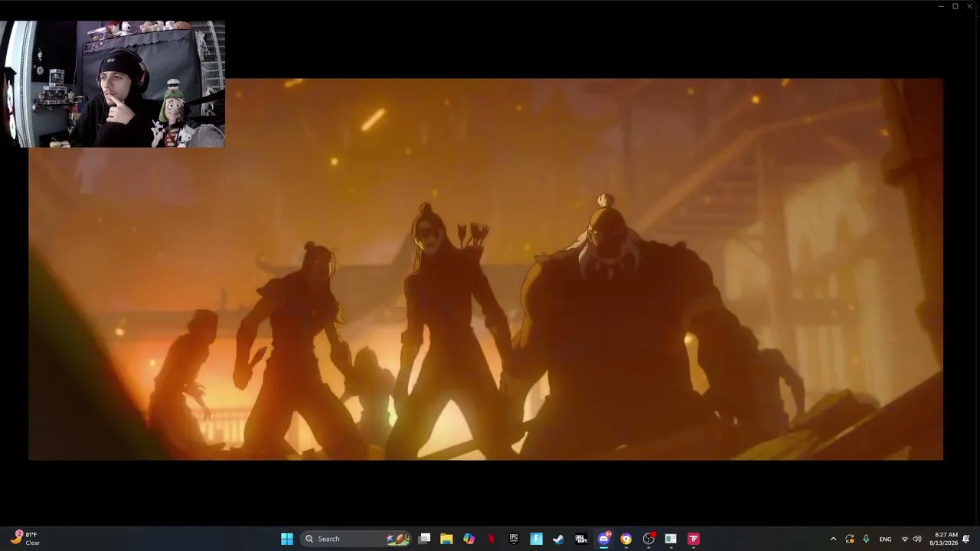Open the Windows Start menu
Screen dimensions: 980x551
pyautogui.click(x=287, y=539)
